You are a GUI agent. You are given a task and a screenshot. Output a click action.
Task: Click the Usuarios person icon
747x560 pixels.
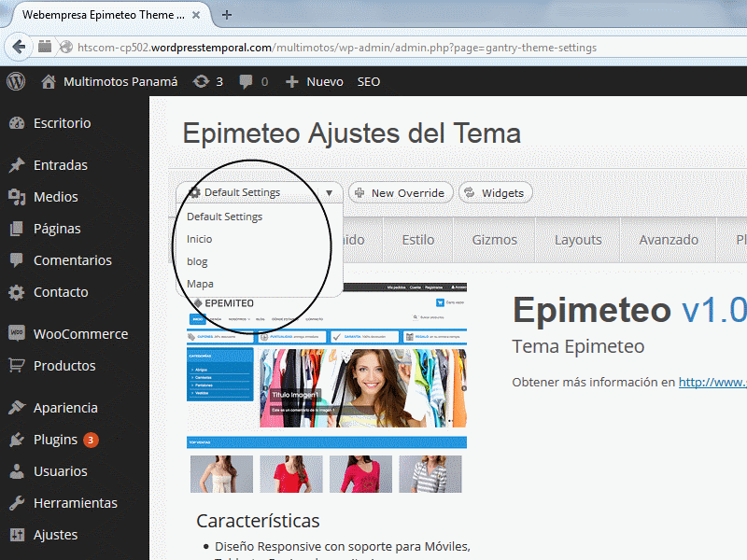[17, 471]
